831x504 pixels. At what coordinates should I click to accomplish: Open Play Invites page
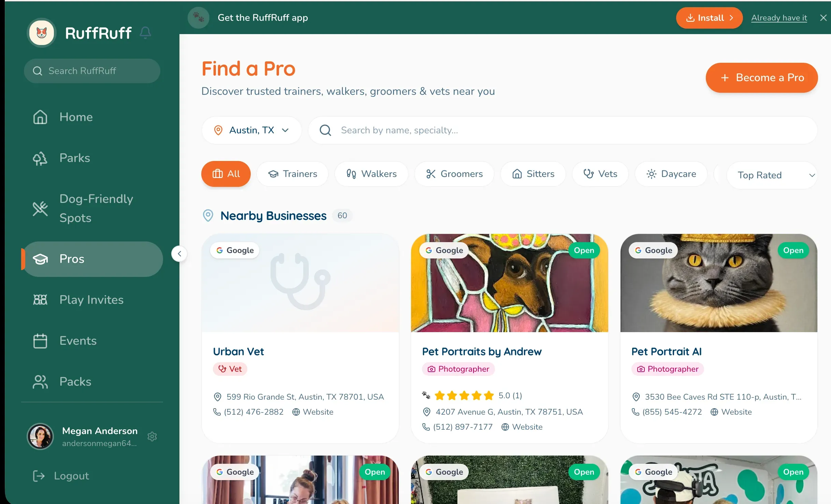click(x=92, y=300)
